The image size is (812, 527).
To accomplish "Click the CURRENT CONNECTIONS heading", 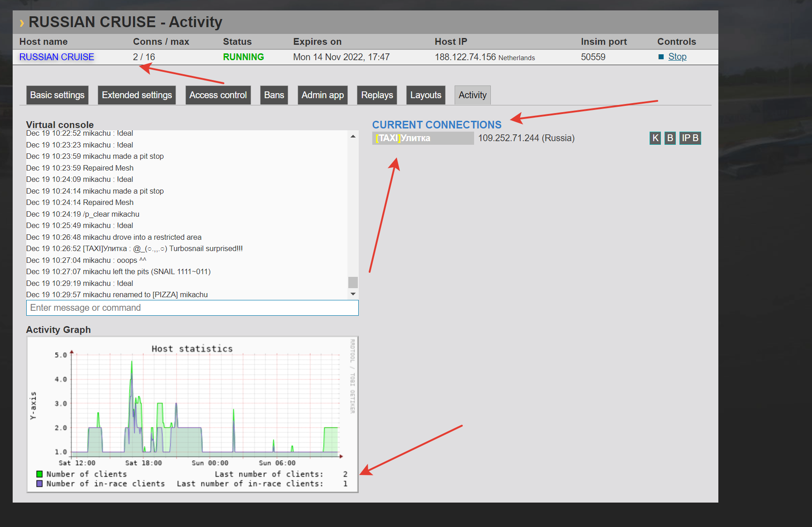I will (x=437, y=125).
